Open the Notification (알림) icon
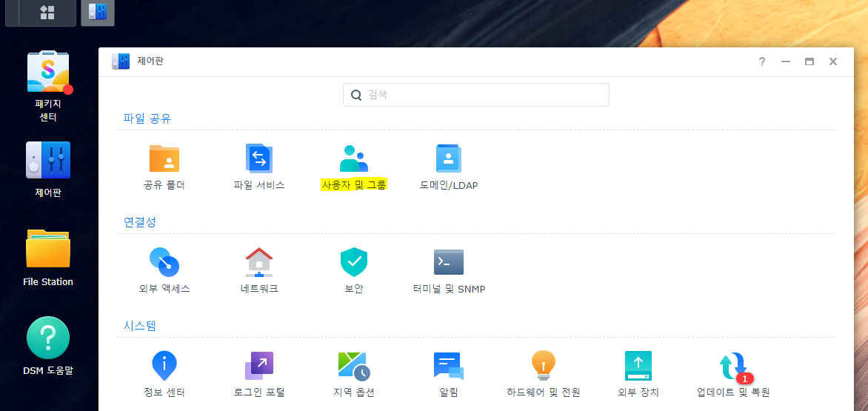This screenshot has width=868, height=411. (x=448, y=366)
